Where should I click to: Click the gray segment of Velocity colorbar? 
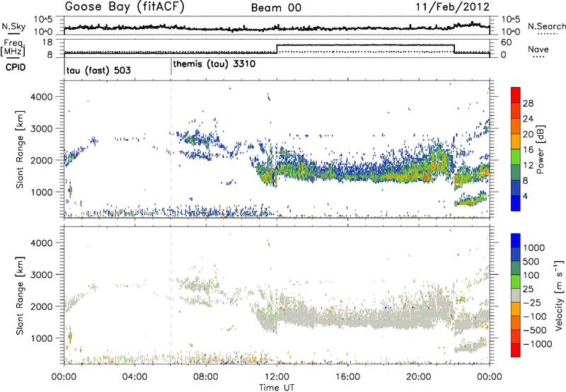click(516, 295)
